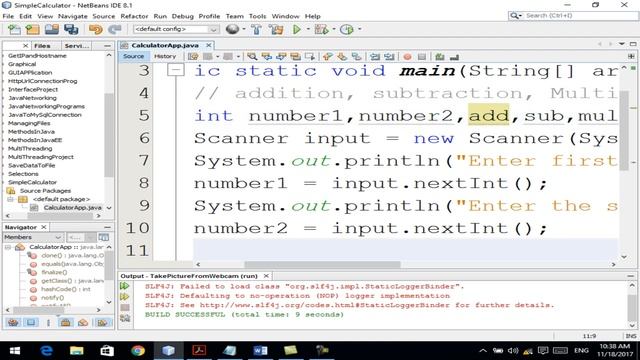Open the Navigate menu

pos(73,16)
